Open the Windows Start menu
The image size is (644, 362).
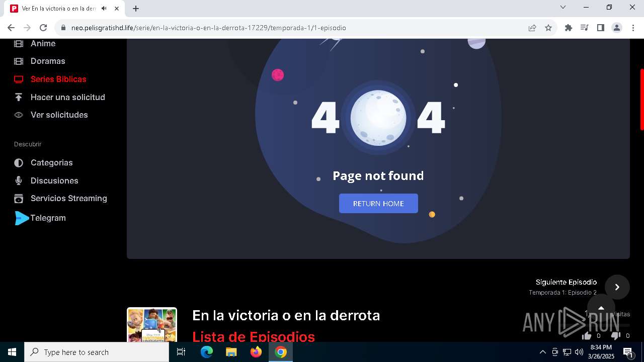pos(12,352)
